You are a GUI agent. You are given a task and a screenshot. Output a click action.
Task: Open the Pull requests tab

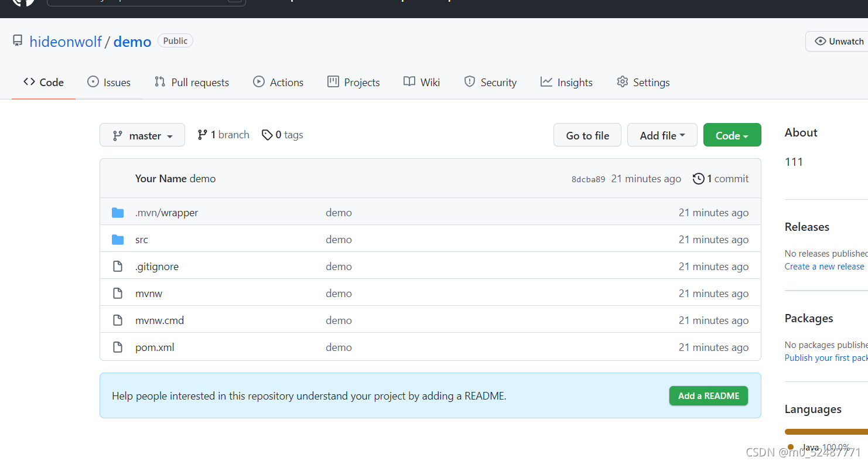pyautogui.click(x=192, y=83)
